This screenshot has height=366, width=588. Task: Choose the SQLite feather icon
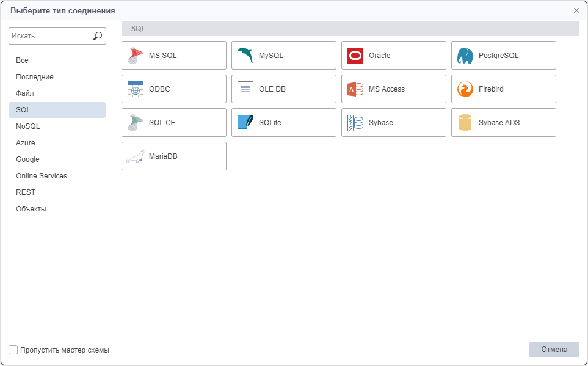(x=245, y=123)
